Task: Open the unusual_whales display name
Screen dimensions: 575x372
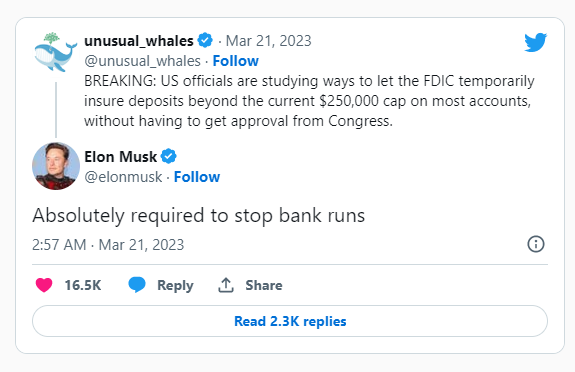Action: (139, 41)
